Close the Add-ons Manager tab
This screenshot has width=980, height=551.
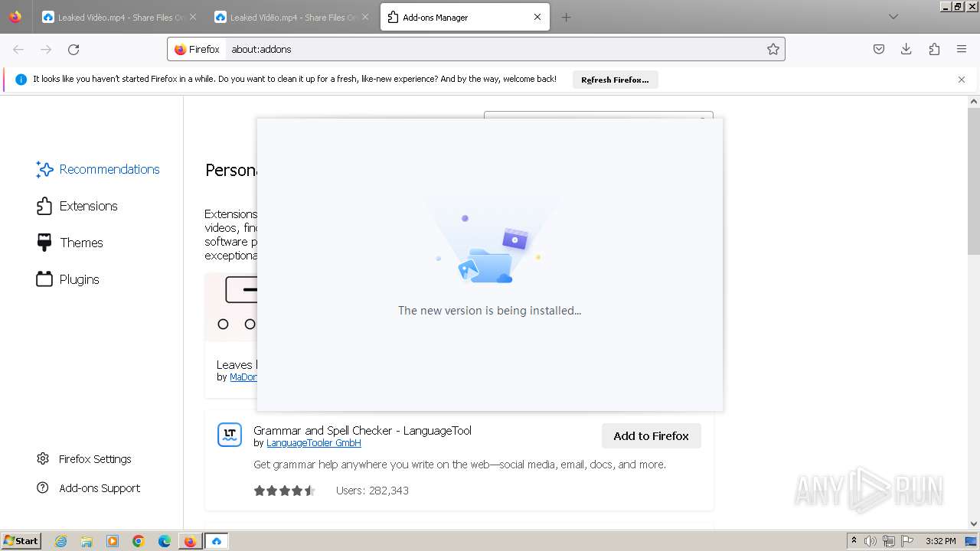[x=537, y=17]
